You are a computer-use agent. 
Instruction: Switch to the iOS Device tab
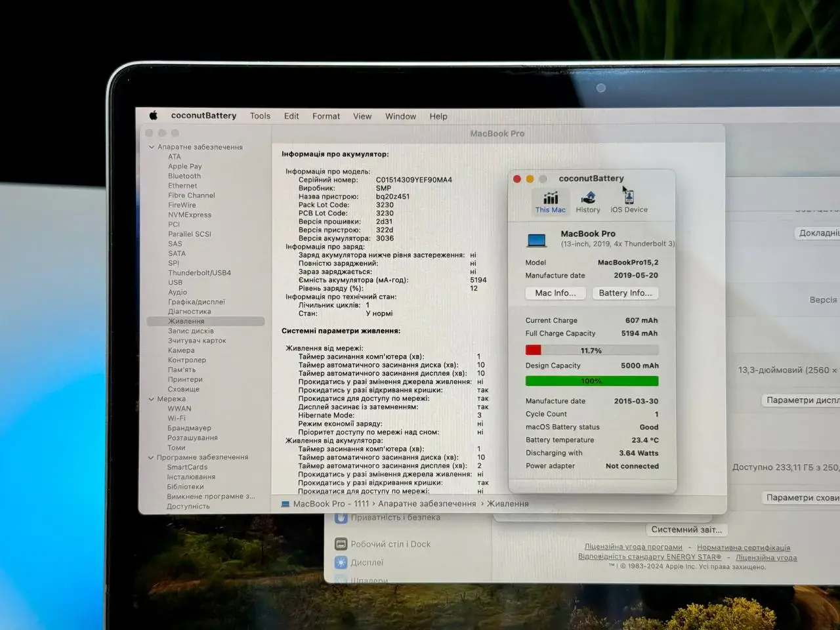629,202
